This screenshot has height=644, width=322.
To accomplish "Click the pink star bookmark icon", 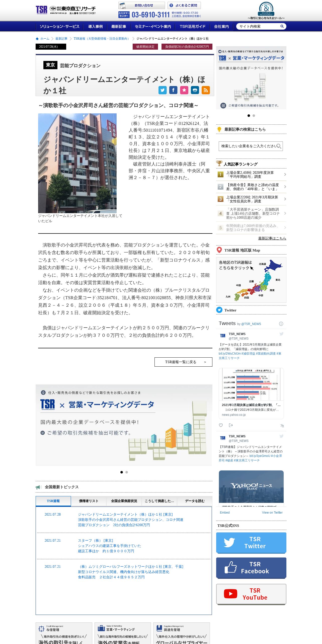I will [x=184, y=90].
